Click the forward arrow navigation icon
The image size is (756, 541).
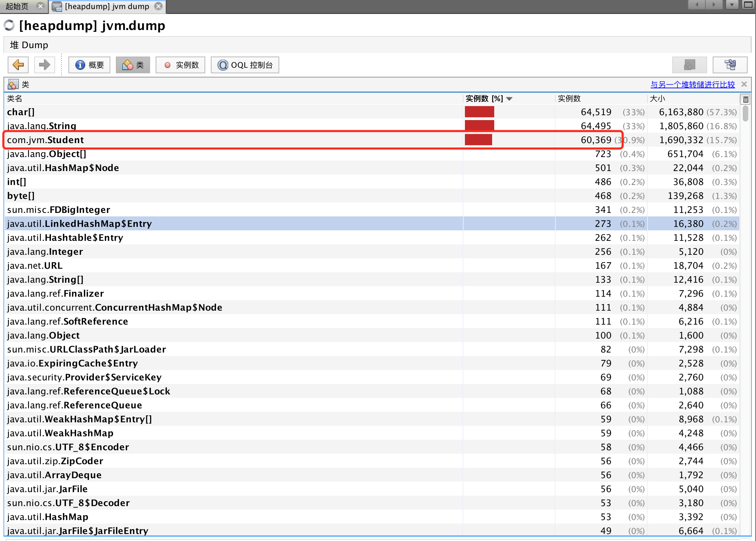44,65
